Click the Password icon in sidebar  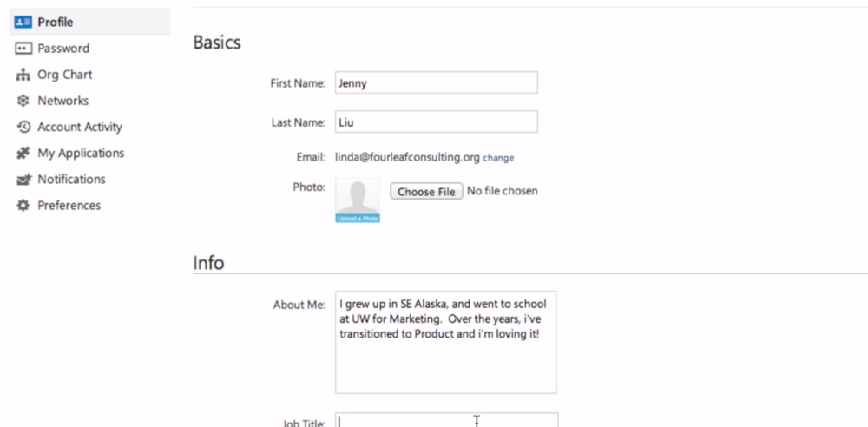23,49
